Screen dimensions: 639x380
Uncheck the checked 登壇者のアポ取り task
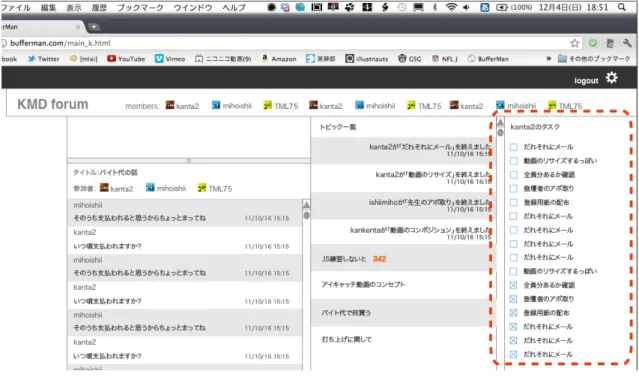point(513,299)
